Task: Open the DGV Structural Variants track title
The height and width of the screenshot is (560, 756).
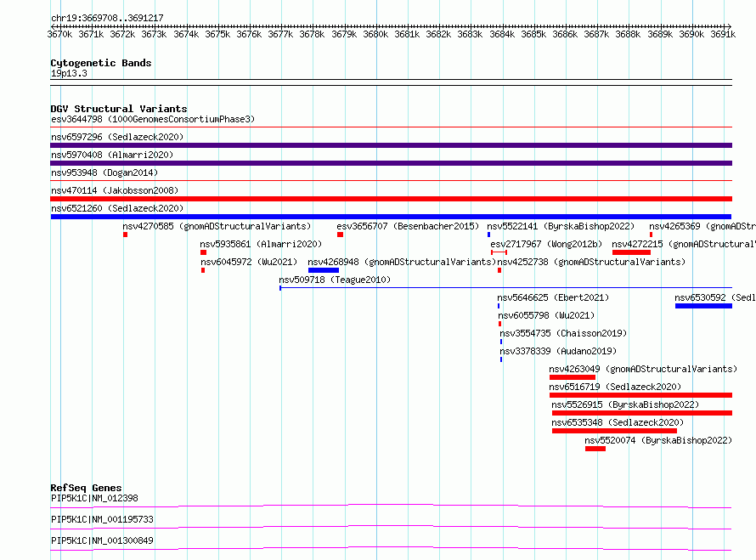Action: (x=119, y=109)
